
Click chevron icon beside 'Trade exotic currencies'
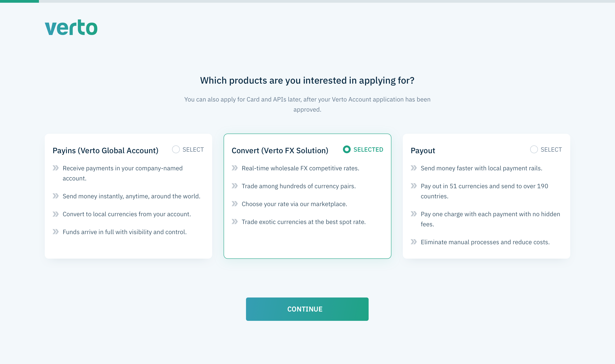point(235,222)
